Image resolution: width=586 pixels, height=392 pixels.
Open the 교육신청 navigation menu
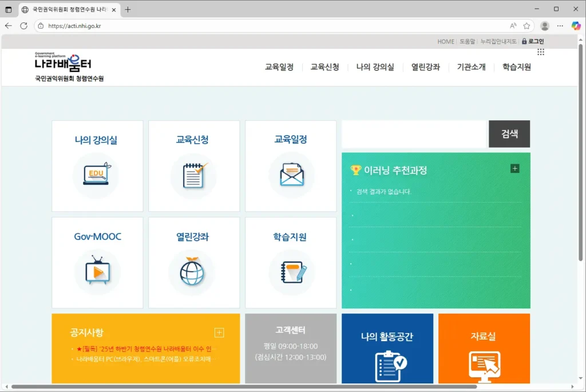pyautogui.click(x=324, y=67)
